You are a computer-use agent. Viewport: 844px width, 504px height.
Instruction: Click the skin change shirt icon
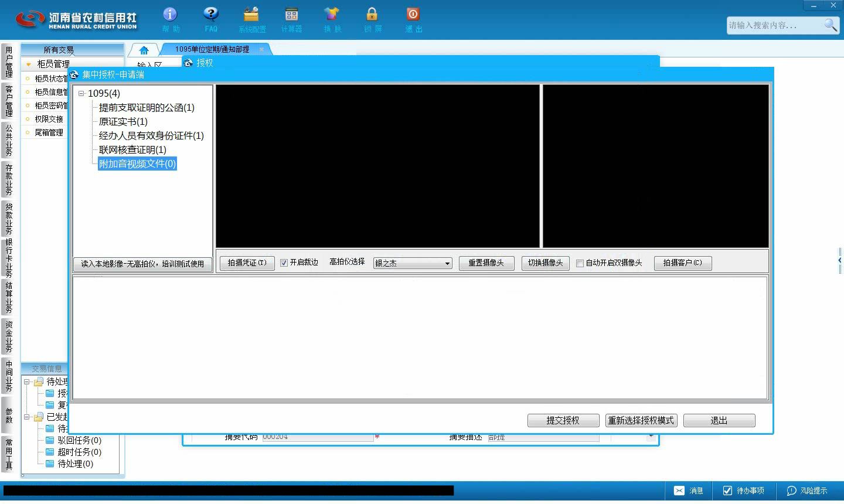[332, 14]
